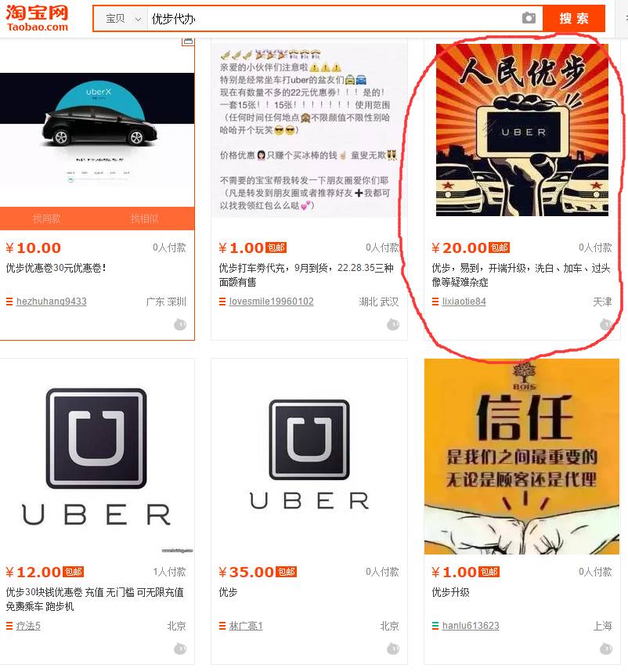
Task: Click the 找相似 tab on first item
Action: pyautogui.click(x=145, y=219)
